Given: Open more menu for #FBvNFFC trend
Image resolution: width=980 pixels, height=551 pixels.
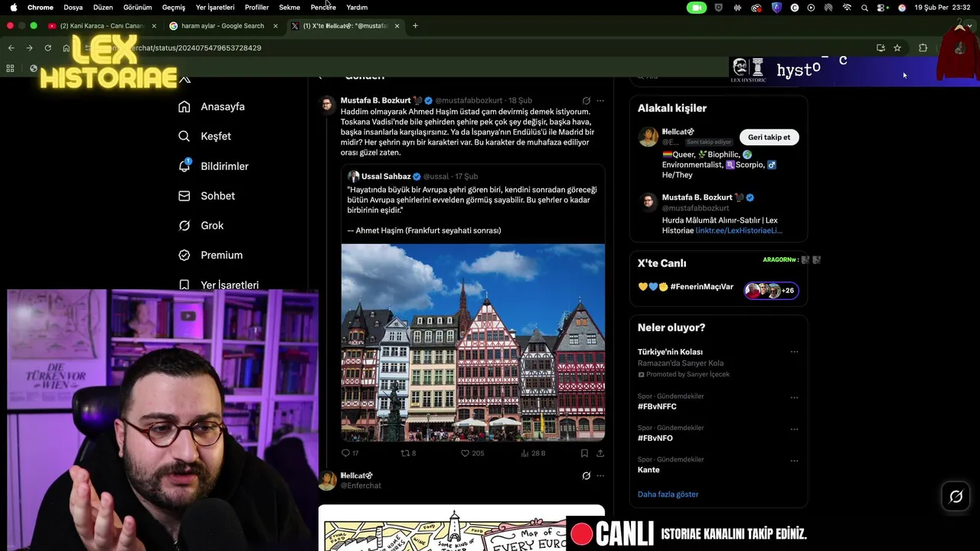Looking at the screenshot, I should [x=794, y=398].
